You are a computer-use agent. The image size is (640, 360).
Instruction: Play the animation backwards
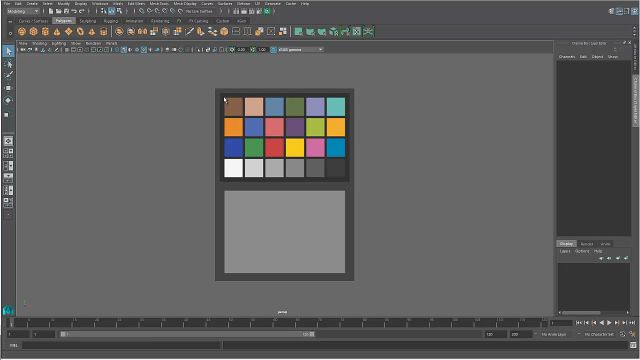pos(602,323)
